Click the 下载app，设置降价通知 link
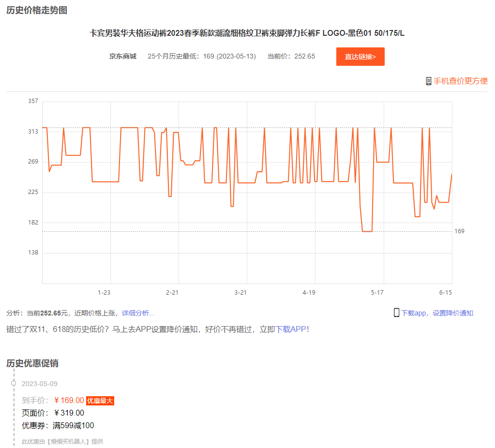Viewport: 495px width, 448px height. click(437, 313)
